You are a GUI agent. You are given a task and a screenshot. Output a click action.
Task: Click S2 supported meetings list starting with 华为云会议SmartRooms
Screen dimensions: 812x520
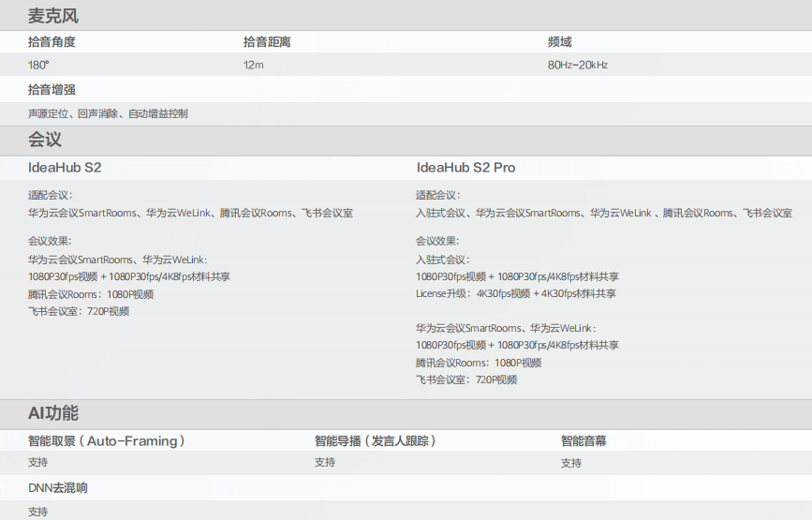[190, 213]
